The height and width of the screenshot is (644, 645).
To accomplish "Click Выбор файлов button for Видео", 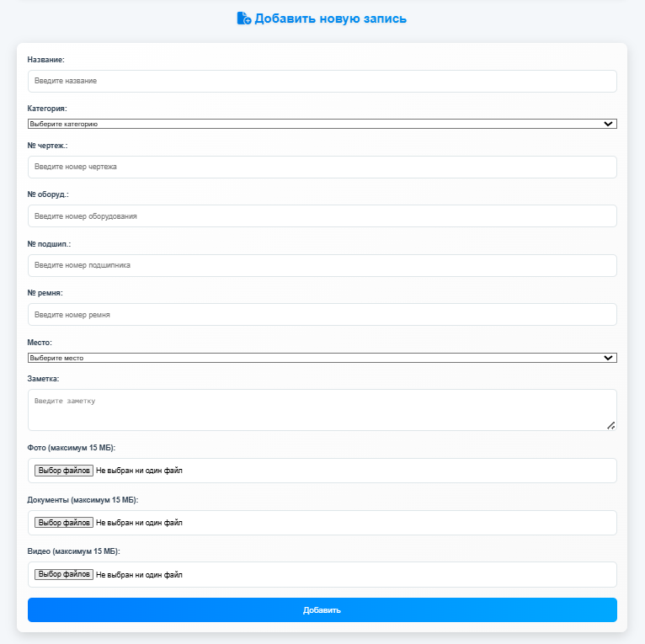I will point(64,575).
